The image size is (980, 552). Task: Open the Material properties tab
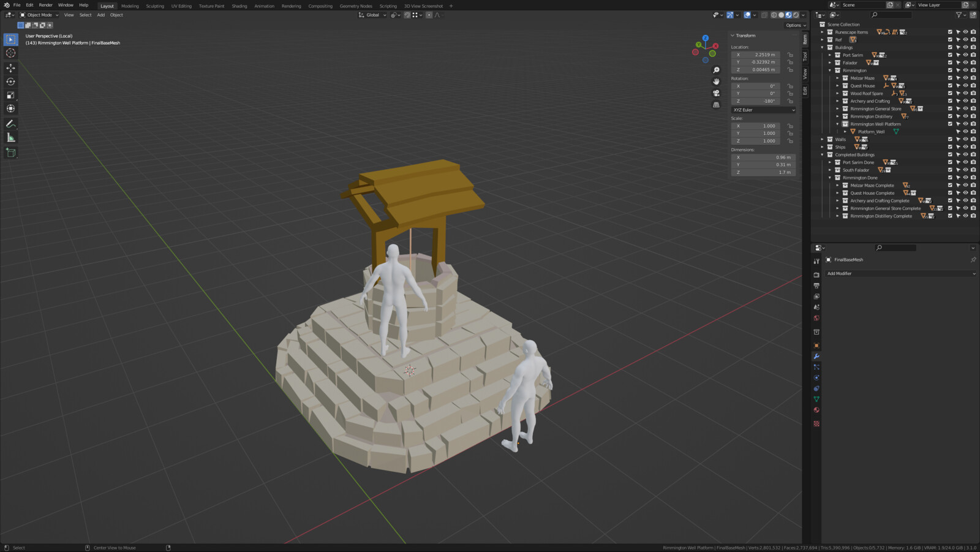pos(816,410)
